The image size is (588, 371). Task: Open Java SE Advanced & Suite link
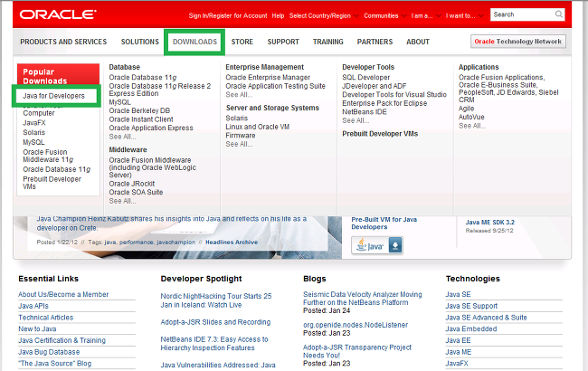click(x=486, y=318)
